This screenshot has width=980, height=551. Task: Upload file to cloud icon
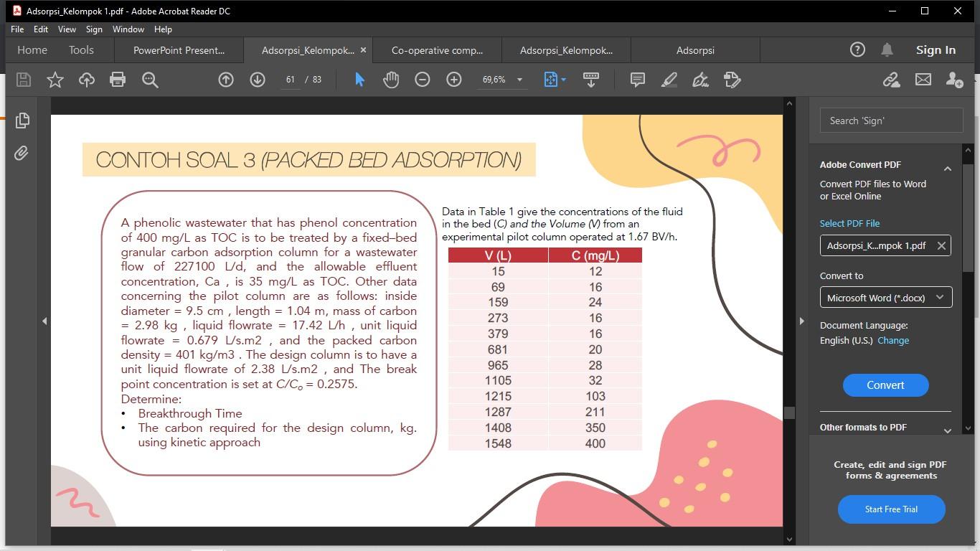[87, 80]
